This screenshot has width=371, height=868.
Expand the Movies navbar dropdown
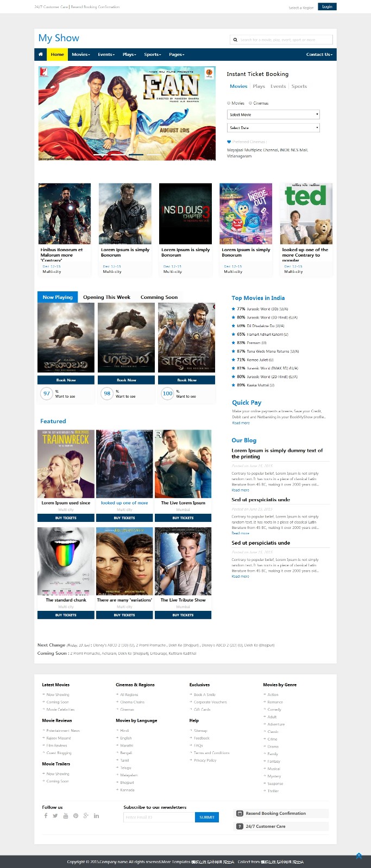click(81, 54)
